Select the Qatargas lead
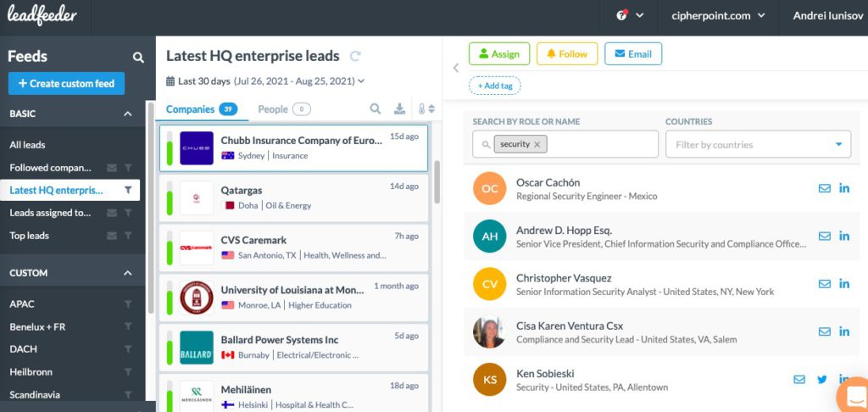The width and height of the screenshot is (868, 412). (293, 198)
